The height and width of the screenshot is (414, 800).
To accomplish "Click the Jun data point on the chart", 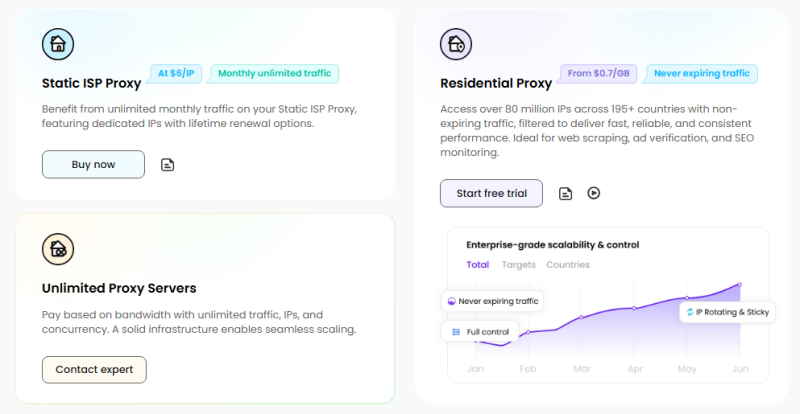I will tap(740, 284).
